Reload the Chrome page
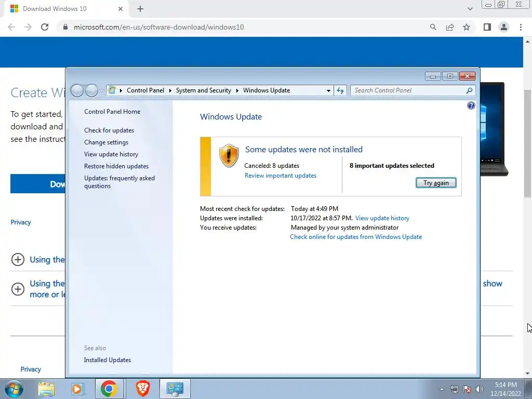Viewport: 532px width, 399px height. point(45,27)
